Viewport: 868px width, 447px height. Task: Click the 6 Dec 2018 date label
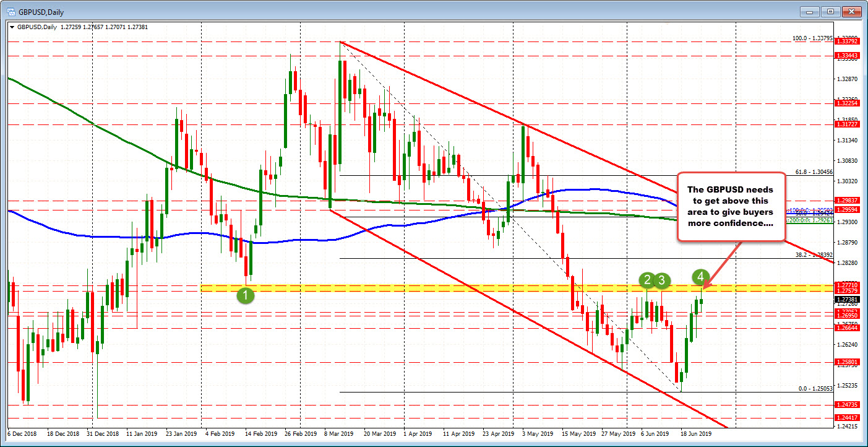pos(22,434)
